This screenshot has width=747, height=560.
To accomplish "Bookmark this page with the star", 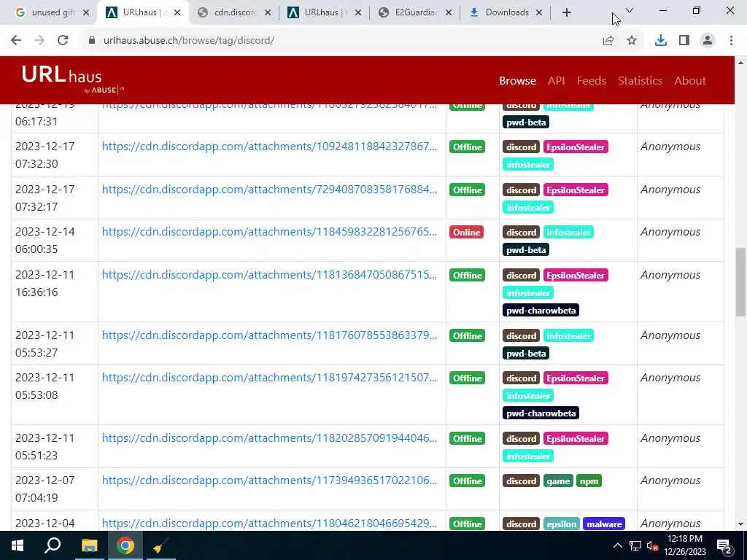I will pos(632,41).
